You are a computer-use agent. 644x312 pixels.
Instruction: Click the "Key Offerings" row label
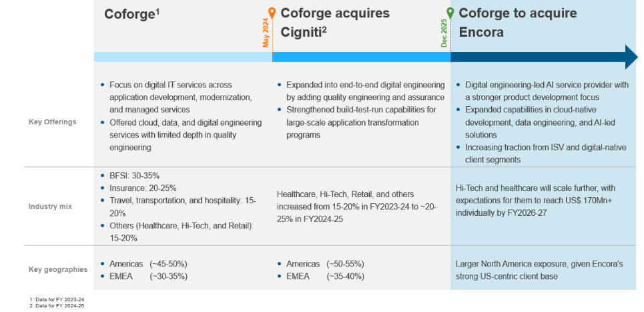click(x=52, y=122)
